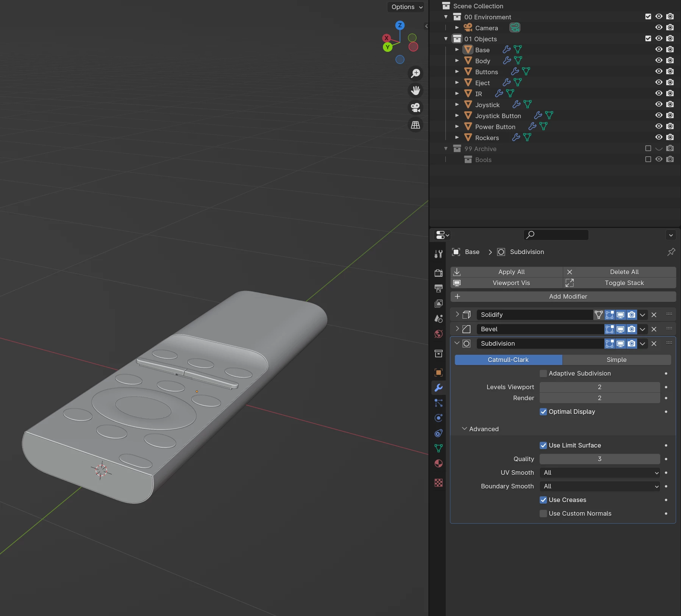Switch perspective/orthographic with the grid icon
681x616 pixels.
[415, 125]
